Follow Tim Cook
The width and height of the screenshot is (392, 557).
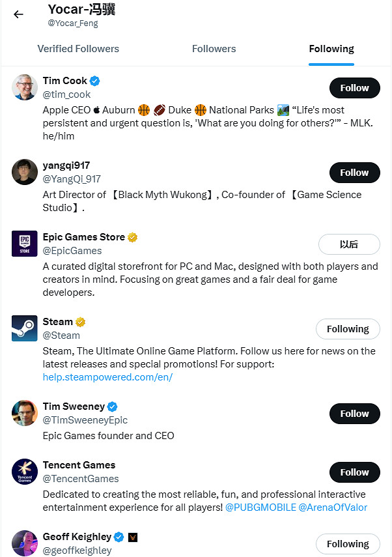pyautogui.click(x=354, y=88)
